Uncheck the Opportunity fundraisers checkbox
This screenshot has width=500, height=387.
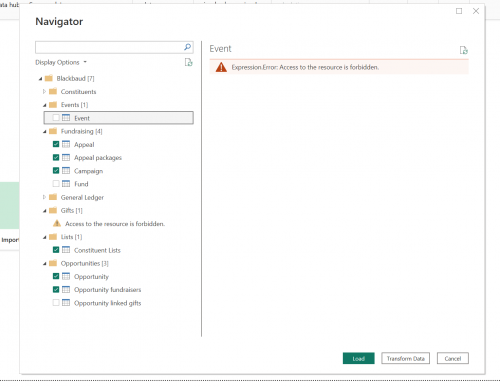[x=56, y=289]
